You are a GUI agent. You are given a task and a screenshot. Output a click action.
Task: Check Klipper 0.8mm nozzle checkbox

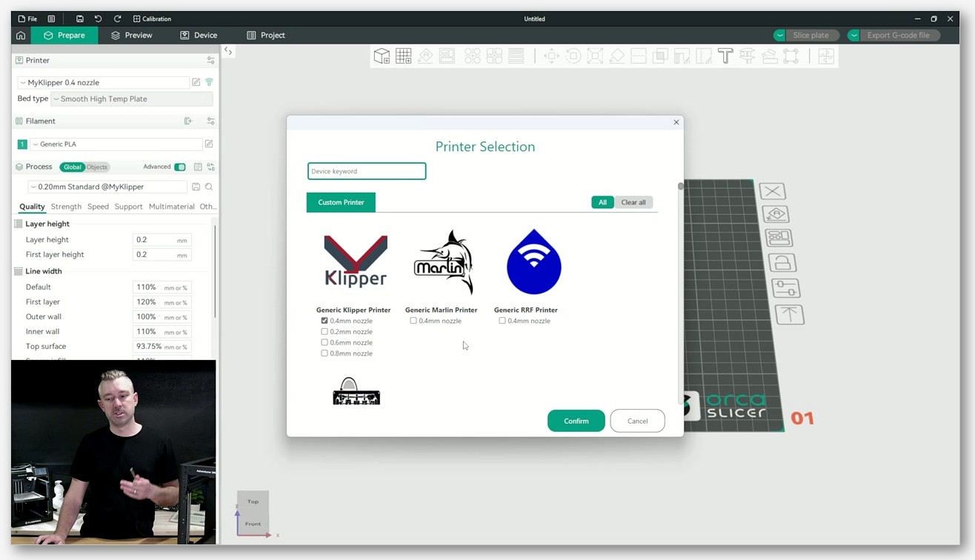click(325, 353)
